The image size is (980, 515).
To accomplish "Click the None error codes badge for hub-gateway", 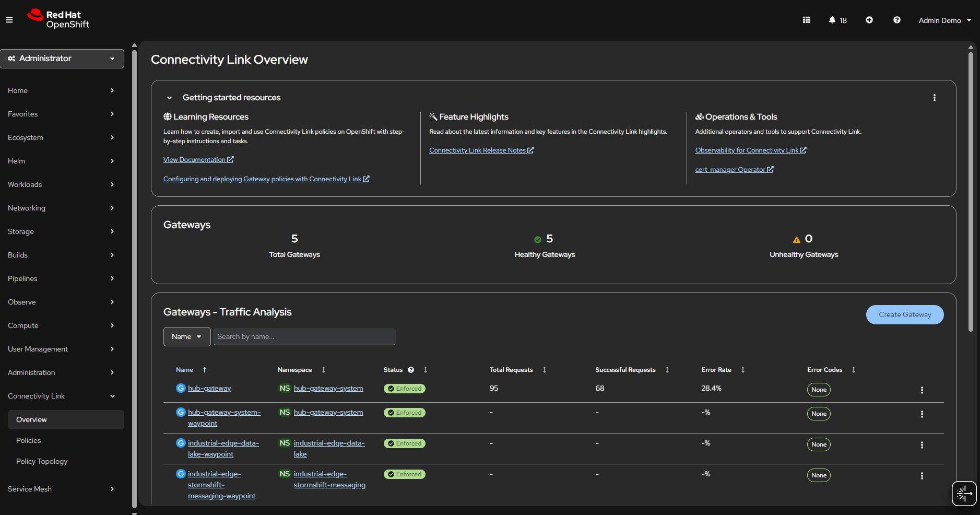I will 819,390.
